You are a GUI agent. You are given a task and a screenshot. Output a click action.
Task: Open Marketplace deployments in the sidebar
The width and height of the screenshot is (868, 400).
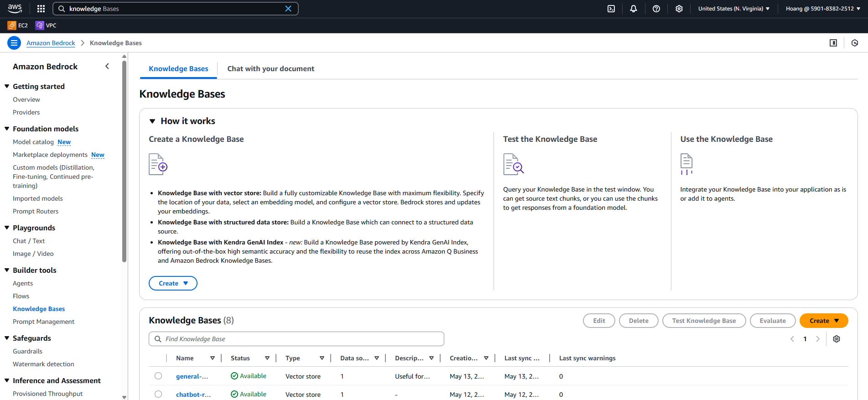tap(50, 155)
